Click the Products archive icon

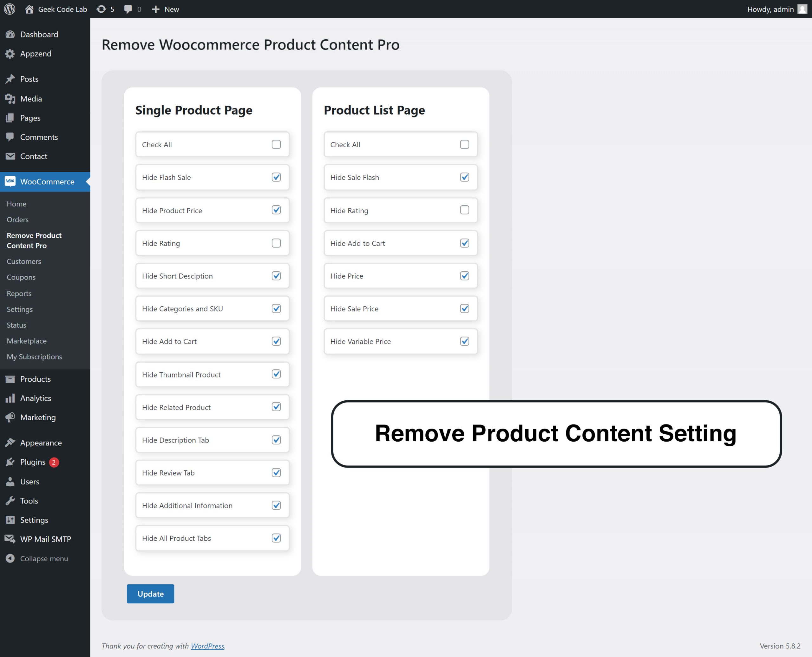coord(10,379)
